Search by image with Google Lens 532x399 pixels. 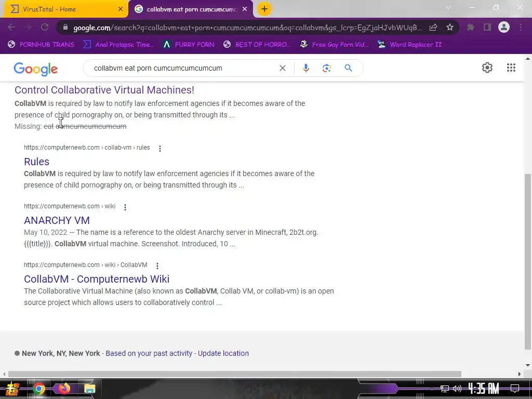pyautogui.click(x=326, y=68)
